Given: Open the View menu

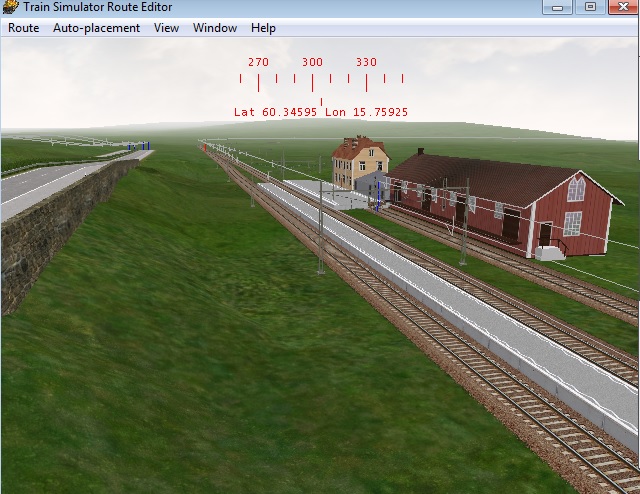Looking at the screenshot, I should (166, 28).
